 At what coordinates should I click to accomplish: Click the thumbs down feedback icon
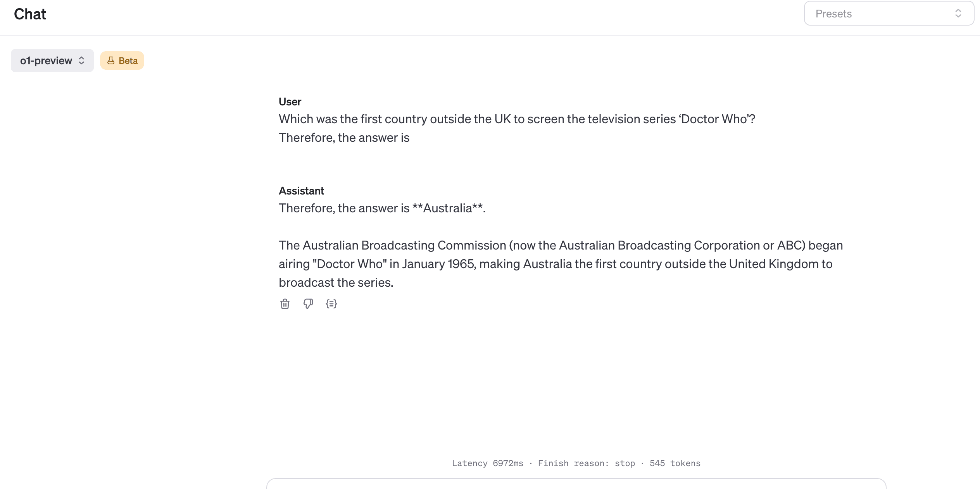[x=308, y=304]
